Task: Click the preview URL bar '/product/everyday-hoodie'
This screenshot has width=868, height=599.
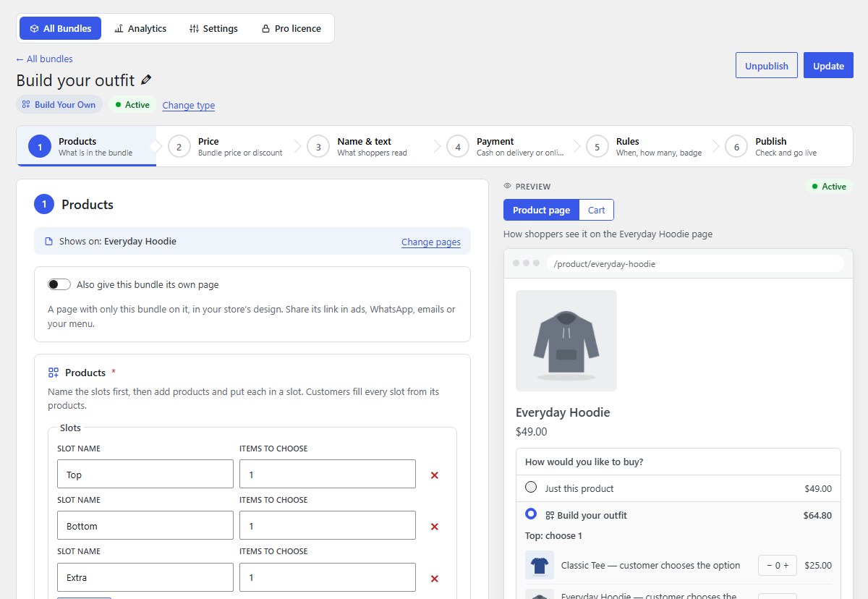Action: click(695, 264)
